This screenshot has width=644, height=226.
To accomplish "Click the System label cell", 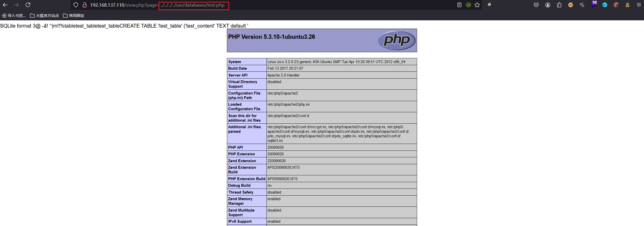I will (x=247, y=62).
